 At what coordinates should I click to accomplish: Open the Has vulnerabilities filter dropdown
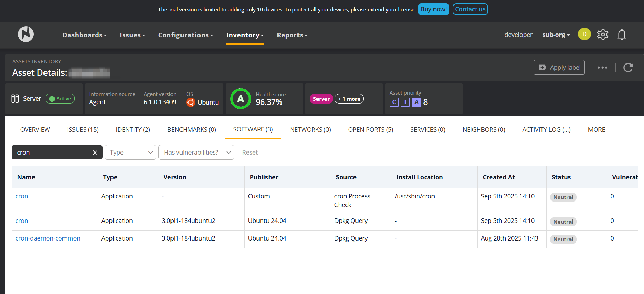(x=196, y=153)
